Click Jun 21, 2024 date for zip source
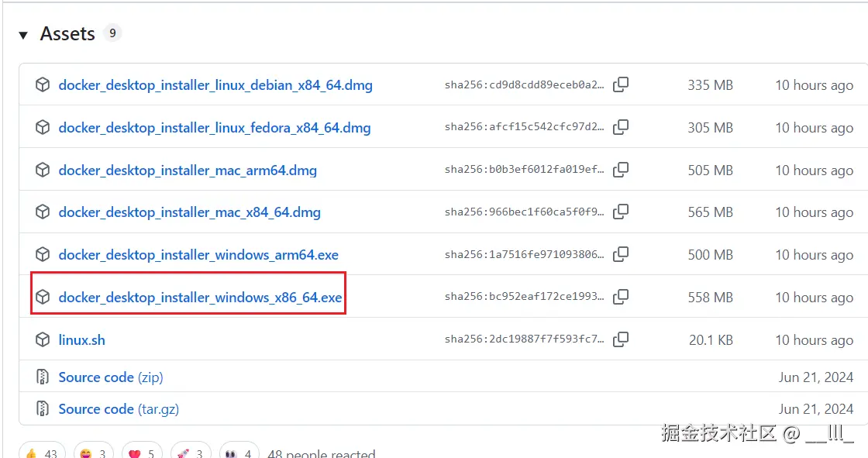Screen dimensions: 868x458 pos(816,377)
